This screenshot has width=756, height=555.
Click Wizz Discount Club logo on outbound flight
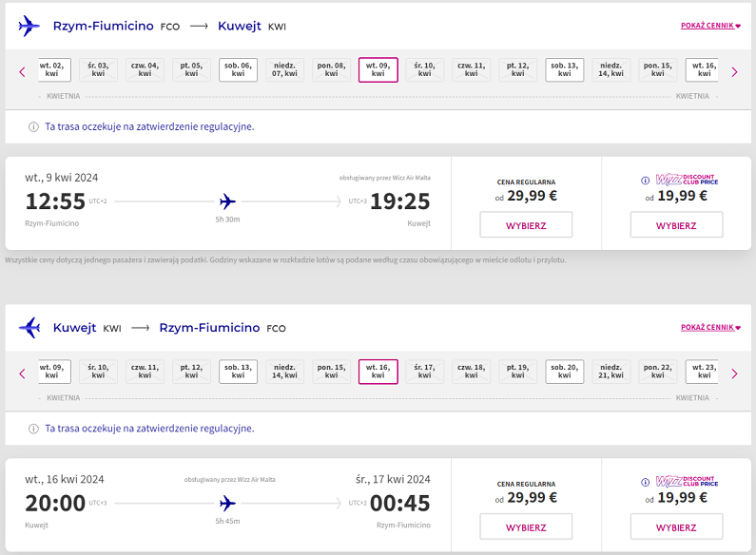(x=687, y=180)
